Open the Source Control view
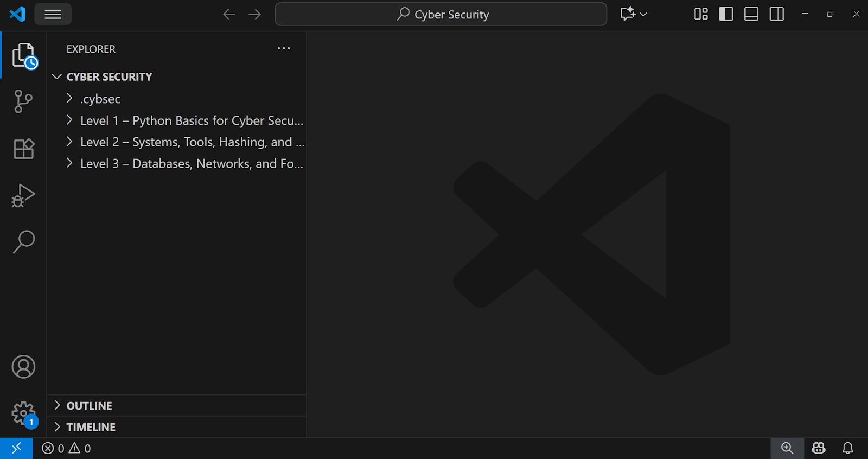Screen dimensions: 868x459 [x=23, y=101]
